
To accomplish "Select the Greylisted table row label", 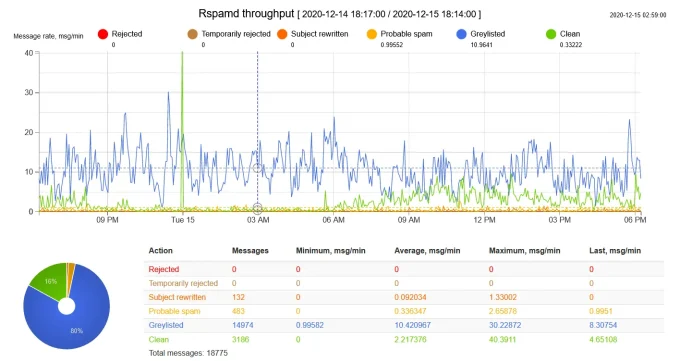I will [166, 325].
